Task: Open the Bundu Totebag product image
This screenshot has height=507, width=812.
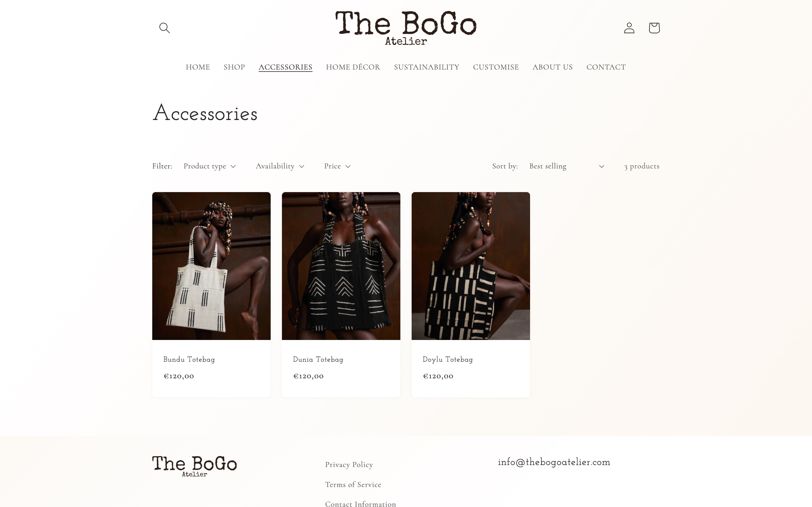Action: 211,266
